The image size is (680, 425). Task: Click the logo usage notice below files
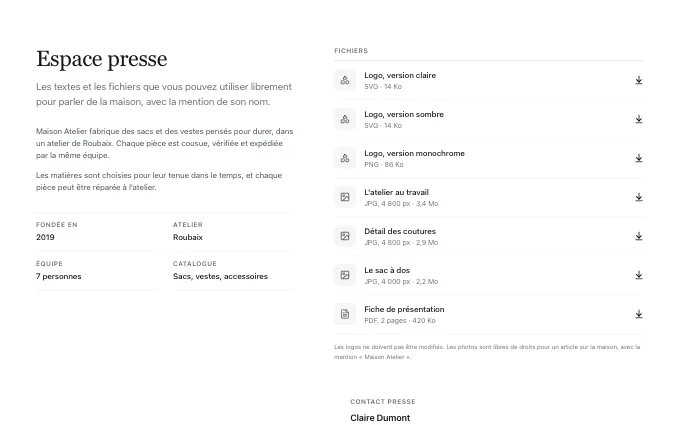pyautogui.click(x=487, y=352)
